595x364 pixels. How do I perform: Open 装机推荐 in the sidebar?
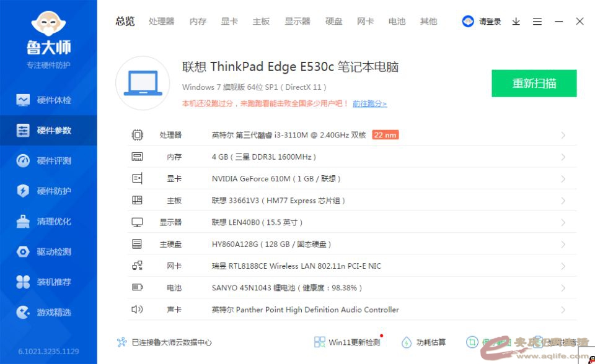tap(48, 282)
